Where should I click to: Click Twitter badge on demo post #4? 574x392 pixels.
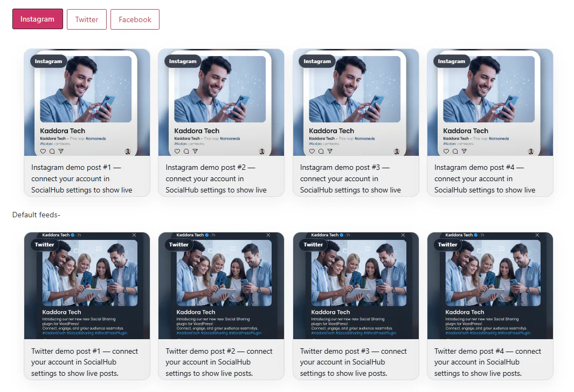coord(447,245)
